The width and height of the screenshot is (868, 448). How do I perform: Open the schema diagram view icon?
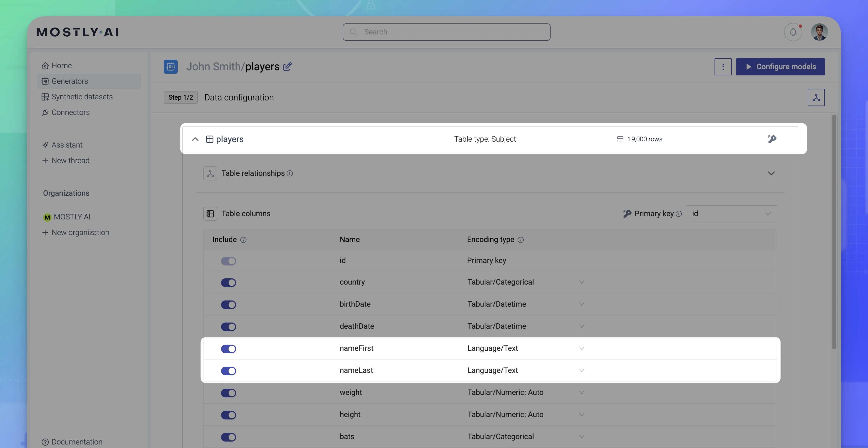pos(816,98)
